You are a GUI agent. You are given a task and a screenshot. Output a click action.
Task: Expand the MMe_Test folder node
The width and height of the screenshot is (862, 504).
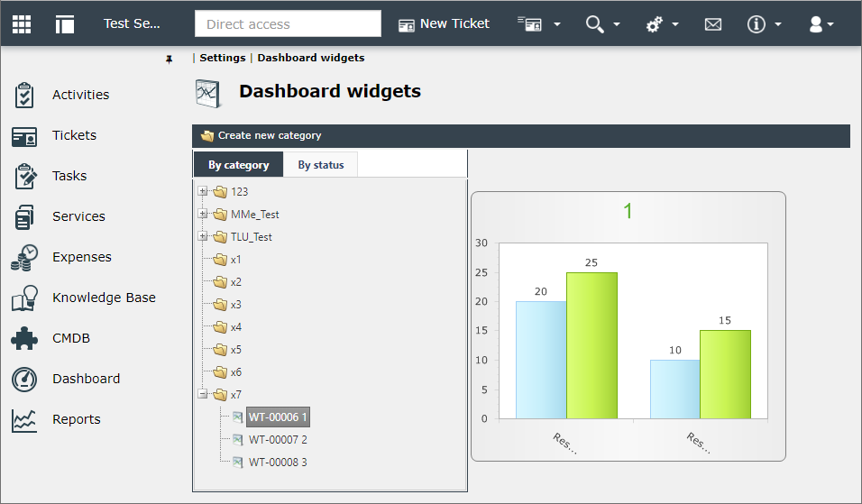[x=203, y=214]
